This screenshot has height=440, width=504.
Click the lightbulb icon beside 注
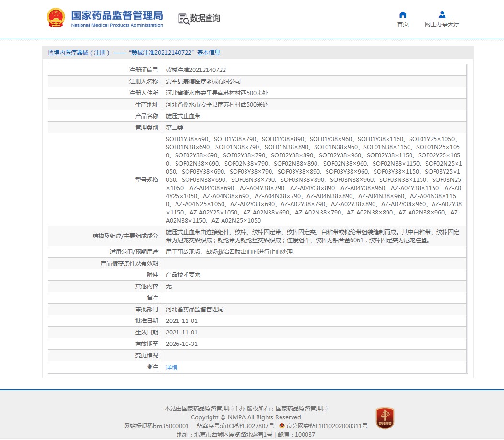(x=149, y=367)
